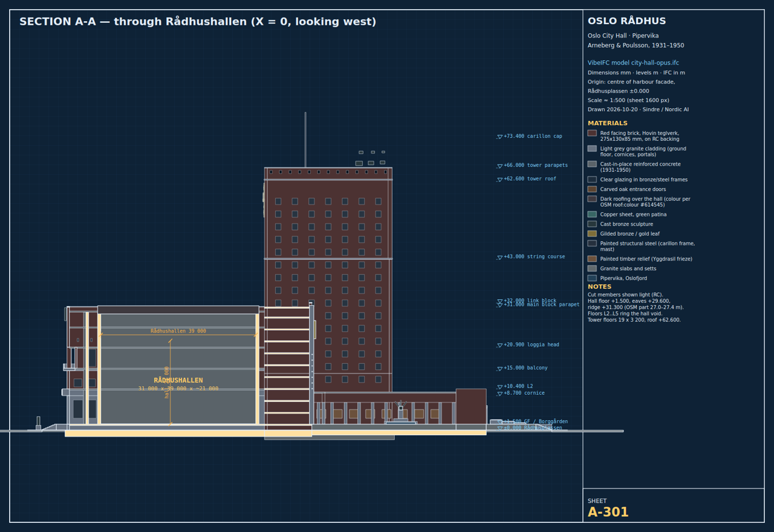Click the Red facing brick material swatch
The height and width of the screenshot is (532, 774).
coord(592,133)
